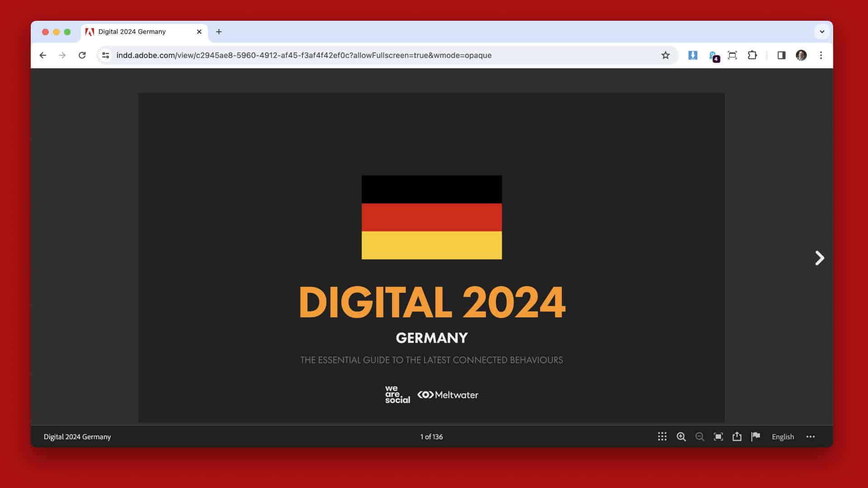Reload the current page
This screenshot has width=868, height=488.
82,55
